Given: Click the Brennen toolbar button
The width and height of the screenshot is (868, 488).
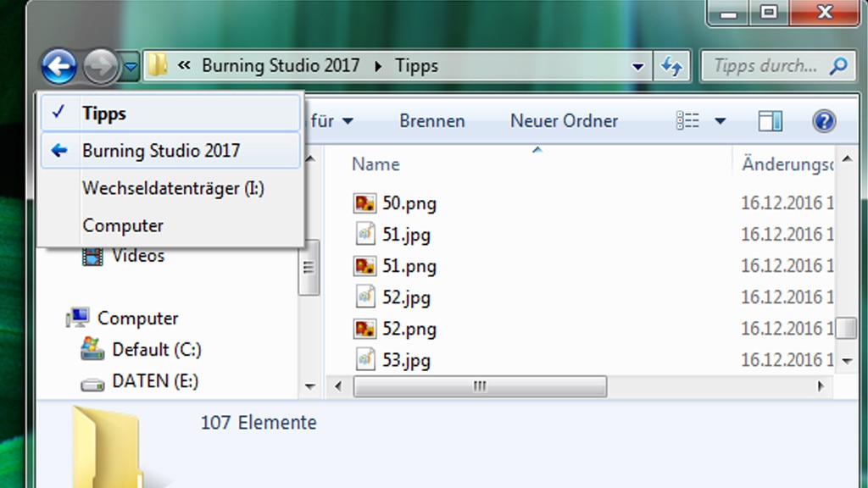Looking at the screenshot, I should tap(432, 121).
